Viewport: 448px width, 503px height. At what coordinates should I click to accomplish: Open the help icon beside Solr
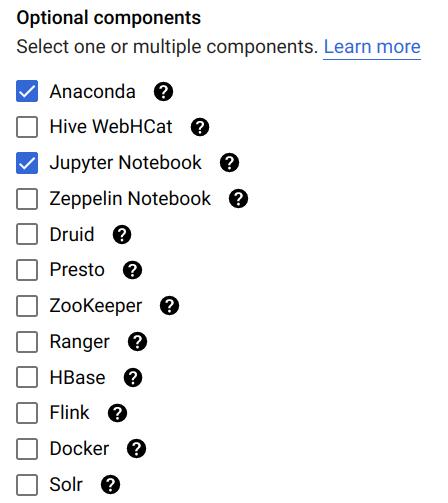(110, 485)
